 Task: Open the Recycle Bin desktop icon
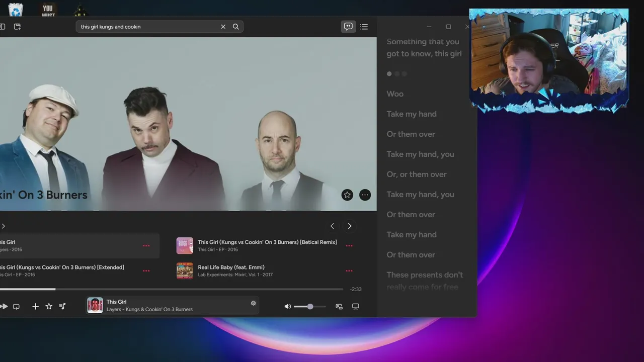16,9
